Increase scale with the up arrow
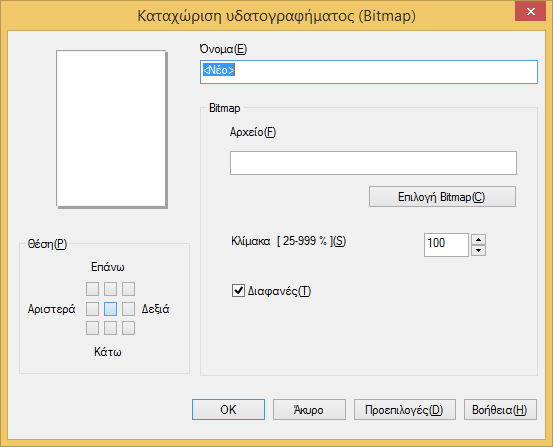This screenshot has width=553, height=447. click(479, 240)
